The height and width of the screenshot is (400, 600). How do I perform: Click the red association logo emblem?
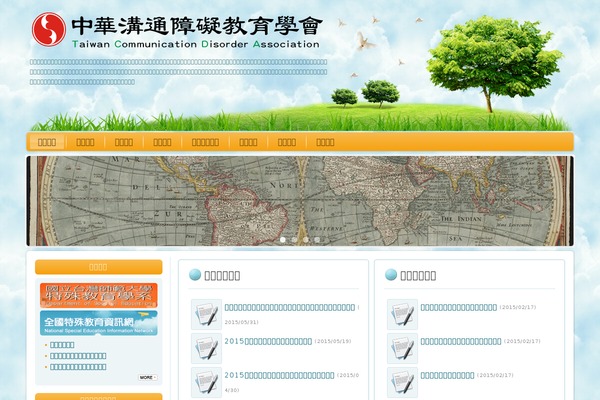point(49,29)
